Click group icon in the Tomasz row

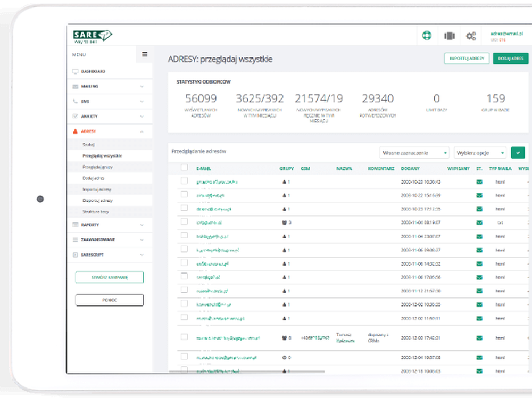(284, 338)
